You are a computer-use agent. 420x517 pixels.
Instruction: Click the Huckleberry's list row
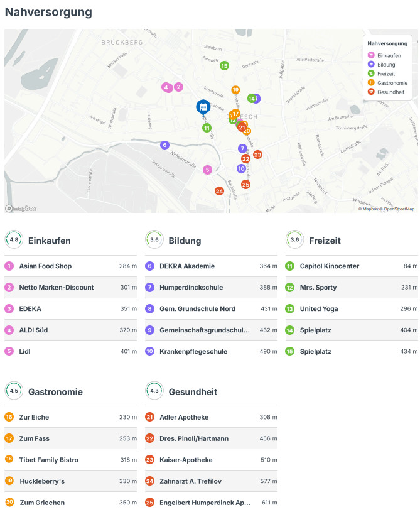pyautogui.click(x=70, y=481)
